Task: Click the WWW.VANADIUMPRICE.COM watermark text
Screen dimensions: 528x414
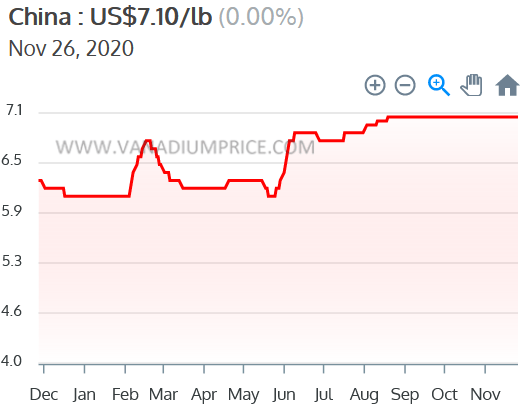Action: 185,147
